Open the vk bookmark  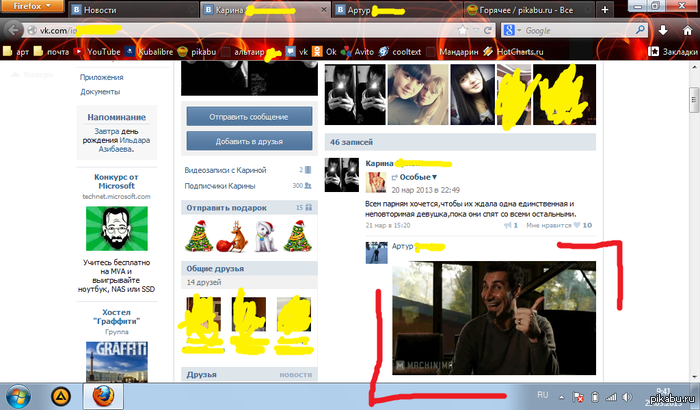pyautogui.click(x=297, y=52)
